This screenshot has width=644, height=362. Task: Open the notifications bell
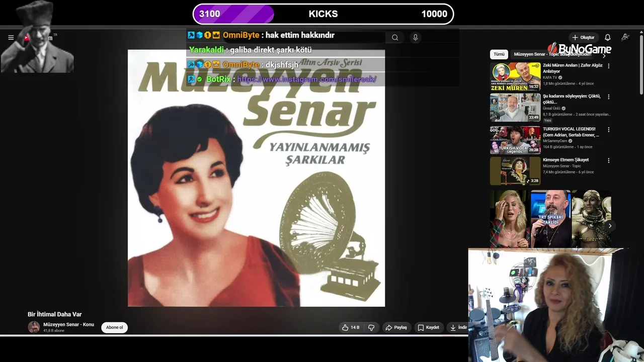tap(608, 37)
